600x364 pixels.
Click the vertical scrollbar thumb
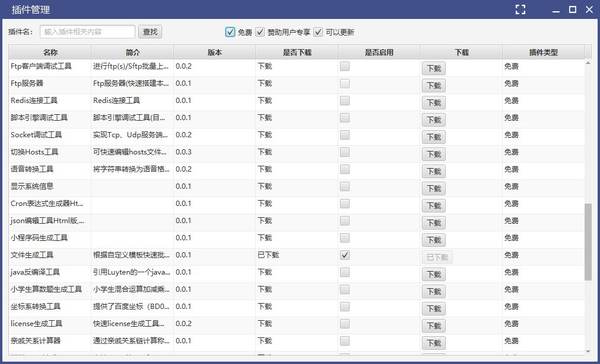589,242
